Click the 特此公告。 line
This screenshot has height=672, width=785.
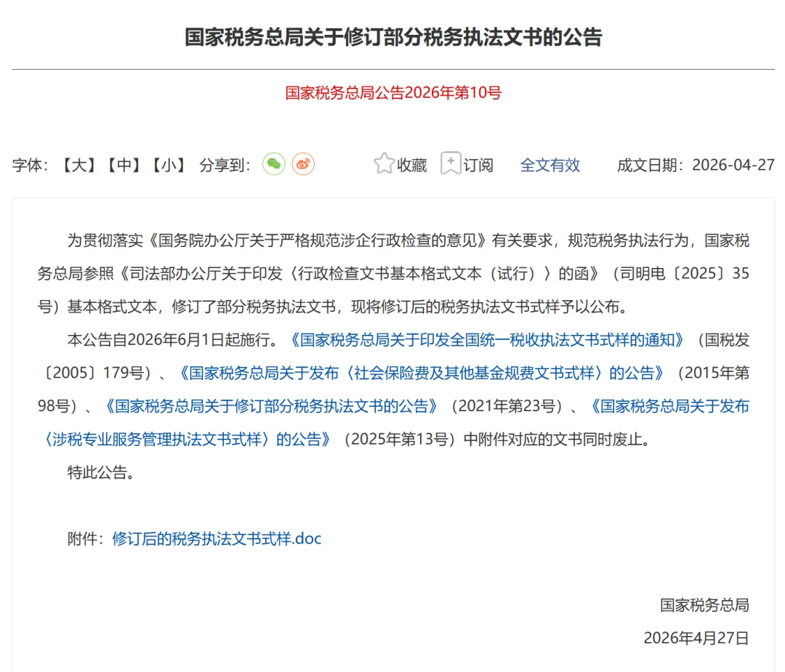[x=101, y=472]
